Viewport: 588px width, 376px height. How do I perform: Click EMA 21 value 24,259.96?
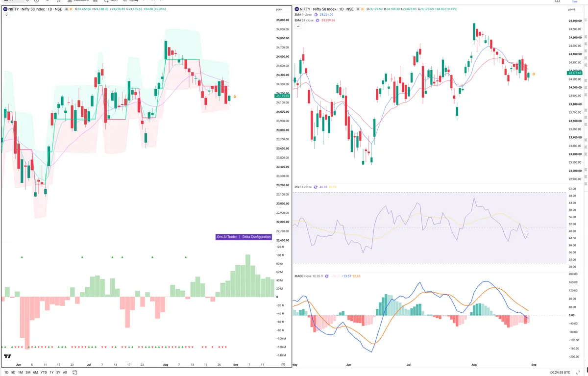(328, 20)
